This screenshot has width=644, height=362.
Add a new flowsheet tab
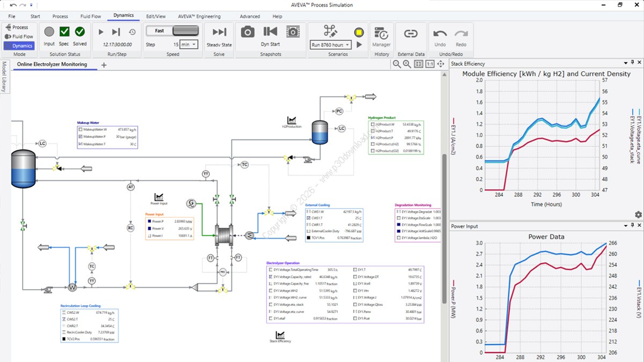click(x=104, y=65)
